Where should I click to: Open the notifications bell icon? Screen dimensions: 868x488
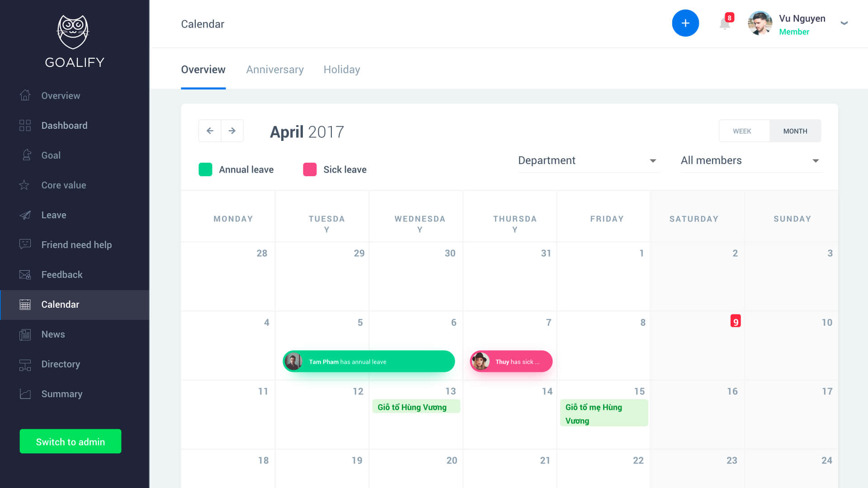pyautogui.click(x=725, y=23)
